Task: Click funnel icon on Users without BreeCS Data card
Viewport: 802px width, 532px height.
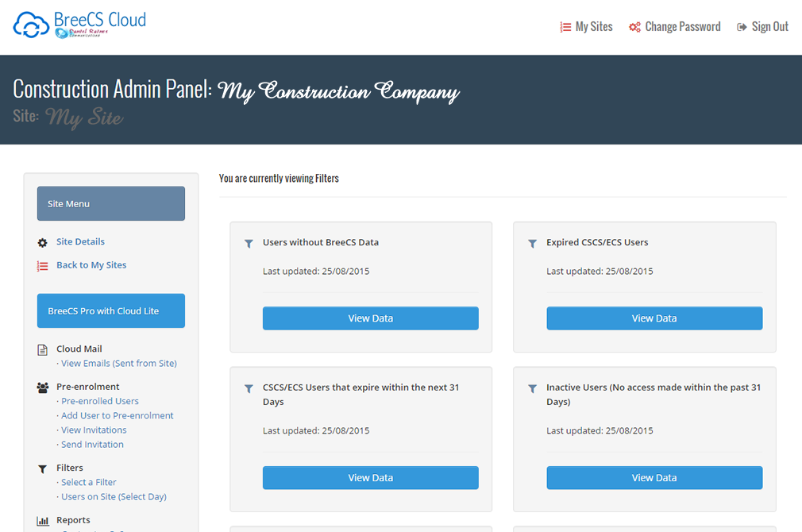Action: pyautogui.click(x=249, y=244)
